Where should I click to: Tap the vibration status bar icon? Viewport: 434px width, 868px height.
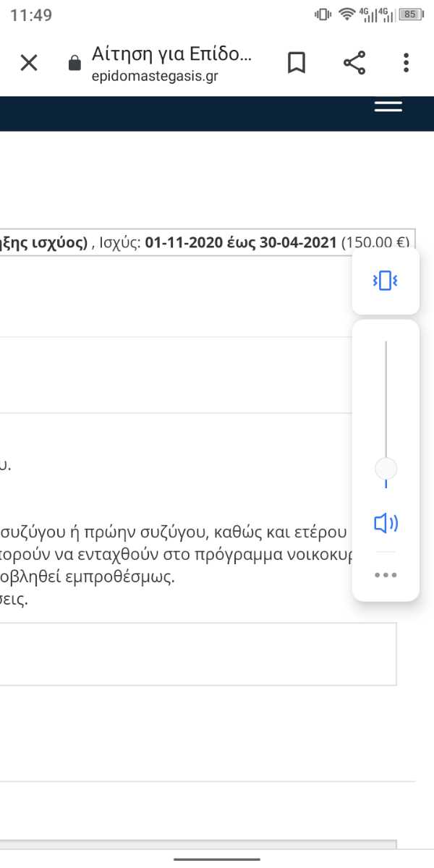click(323, 14)
